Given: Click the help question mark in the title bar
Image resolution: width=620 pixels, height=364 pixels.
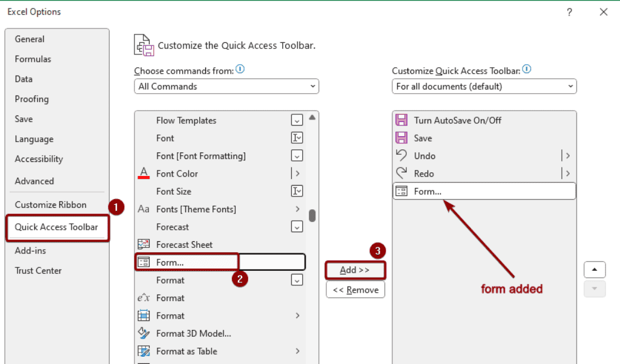Looking at the screenshot, I should 569,11.
